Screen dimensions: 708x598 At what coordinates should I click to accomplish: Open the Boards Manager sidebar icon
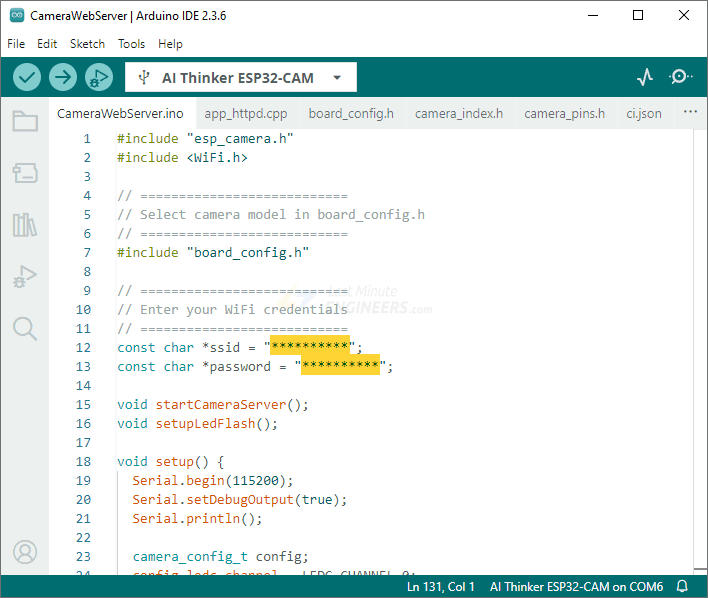pos(25,173)
